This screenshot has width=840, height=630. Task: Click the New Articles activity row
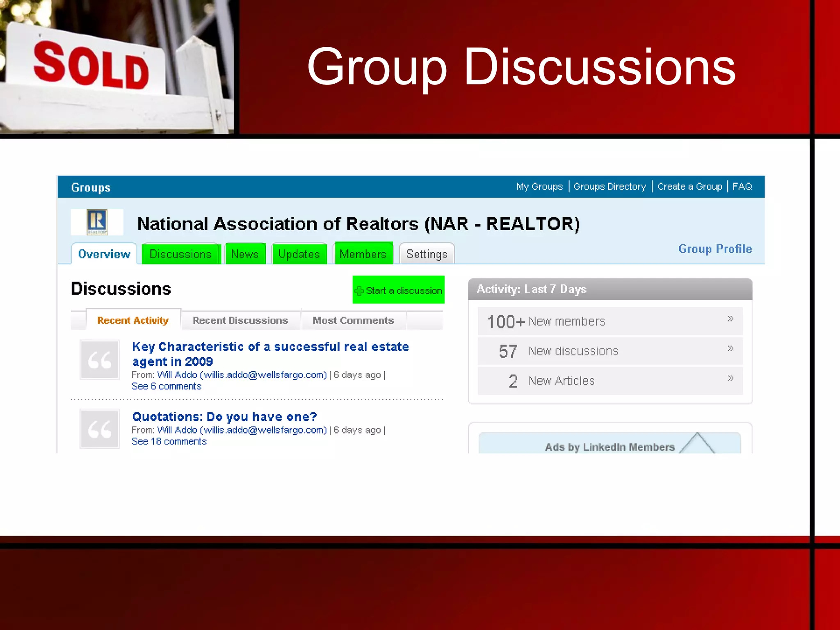[x=610, y=381]
